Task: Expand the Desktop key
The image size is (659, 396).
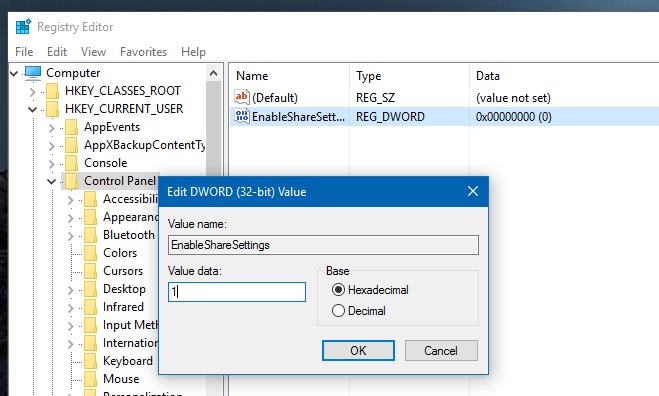Action: point(71,290)
